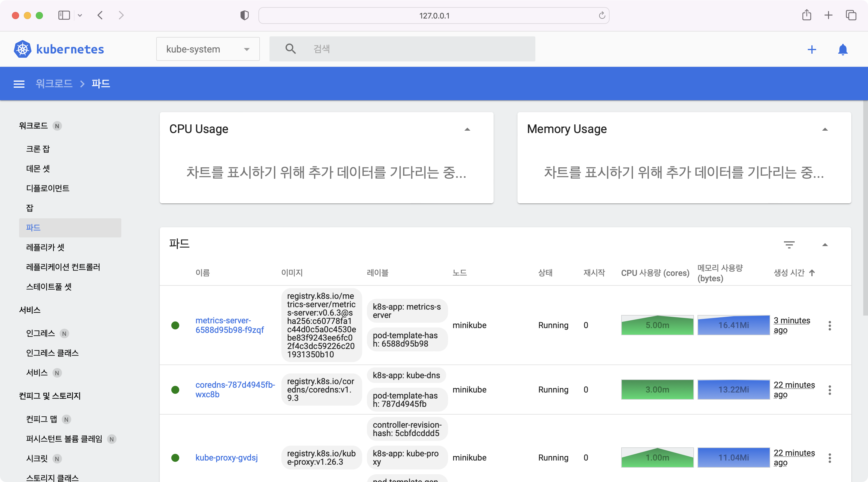The width and height of the screenshot is (868, 482).
Task: Click green status dot of coredns pod
Action: [175, 390]
